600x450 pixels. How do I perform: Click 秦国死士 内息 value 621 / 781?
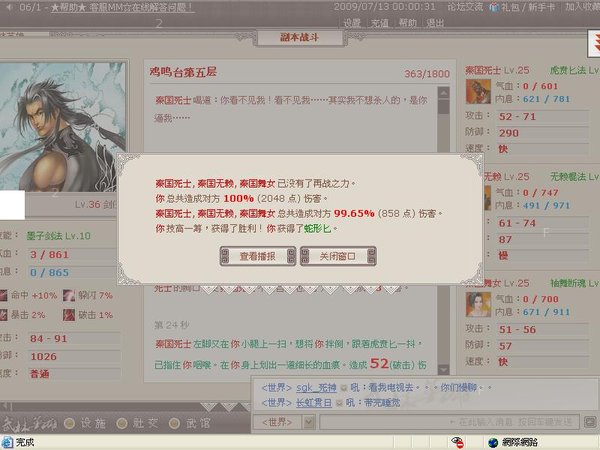(546, 99)
